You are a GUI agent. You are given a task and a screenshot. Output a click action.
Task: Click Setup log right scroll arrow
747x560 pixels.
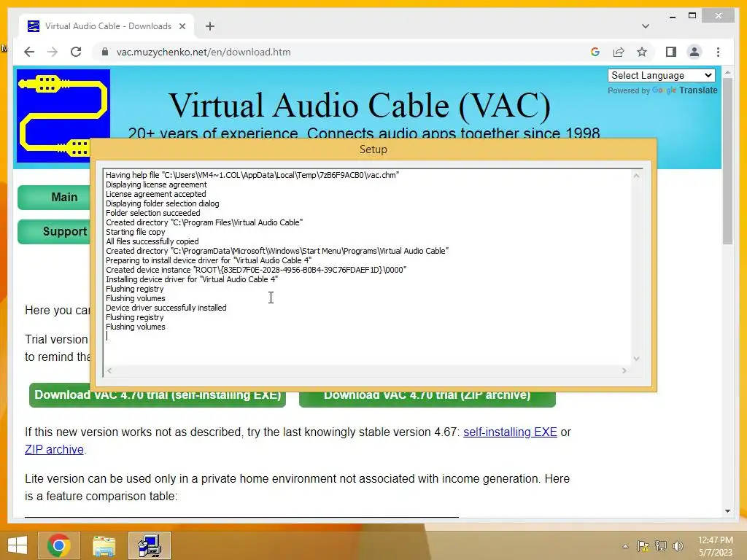point(624,370)
